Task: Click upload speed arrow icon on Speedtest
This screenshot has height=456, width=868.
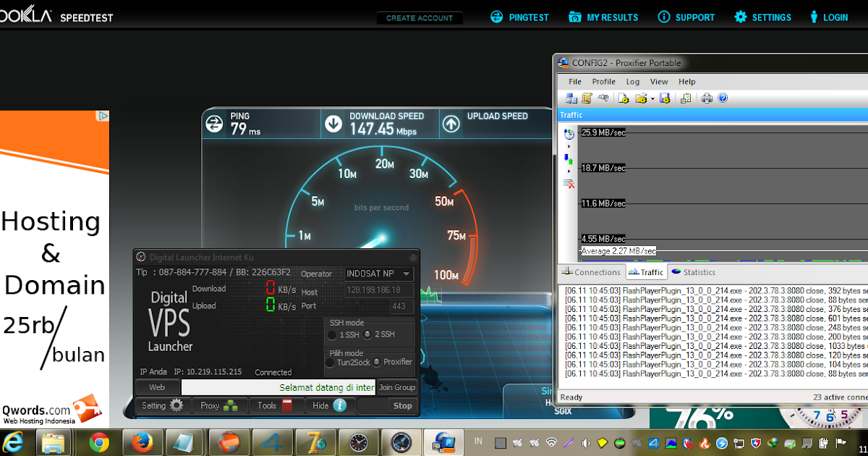Action: pos(451,124)
